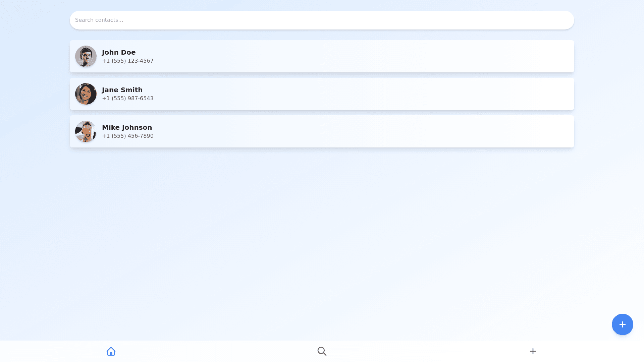
Task: Click John Doe's profile photo
Action: (x=86, y=56)
